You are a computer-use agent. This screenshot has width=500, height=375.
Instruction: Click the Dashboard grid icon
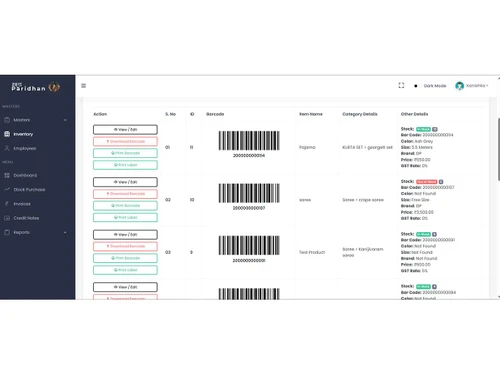[x=7, y=175]
